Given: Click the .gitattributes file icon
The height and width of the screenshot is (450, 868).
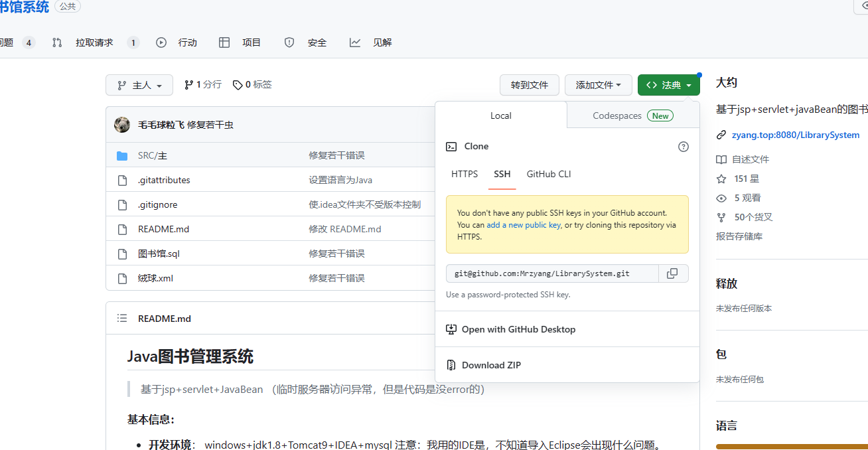Looking at the screenshot, I should (122, 181).
